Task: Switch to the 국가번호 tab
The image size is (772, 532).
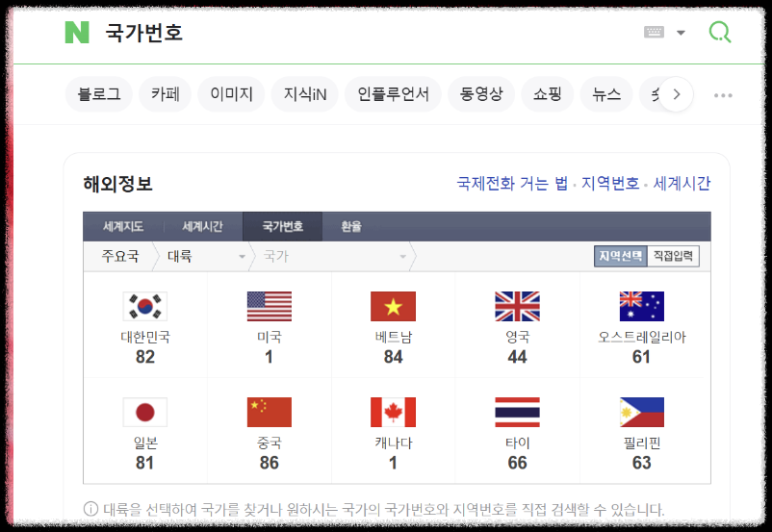Action: [283, 226]
